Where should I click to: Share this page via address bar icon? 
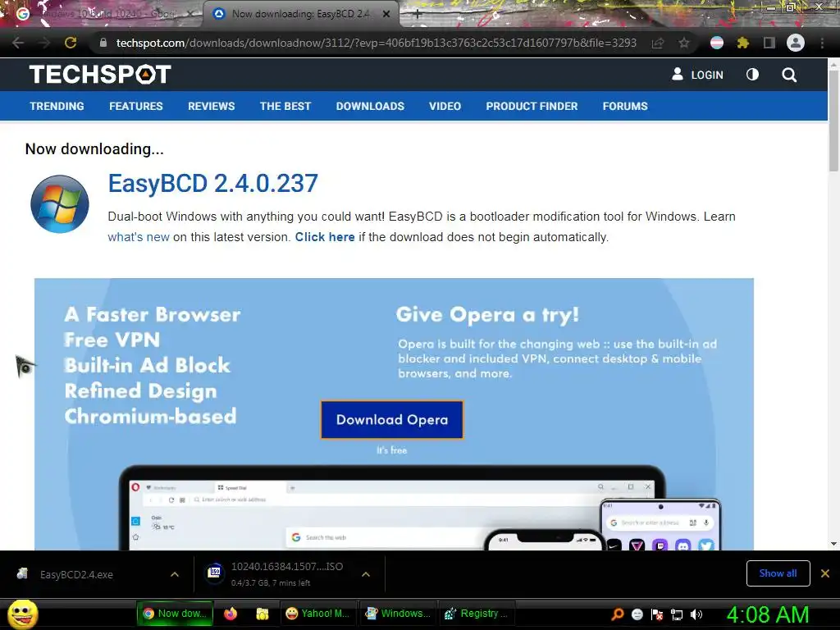point(658,43)
